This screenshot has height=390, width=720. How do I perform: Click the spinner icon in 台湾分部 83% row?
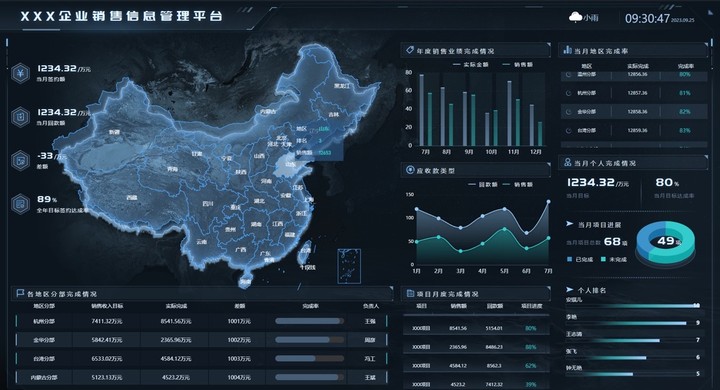[x=568, y=130]
